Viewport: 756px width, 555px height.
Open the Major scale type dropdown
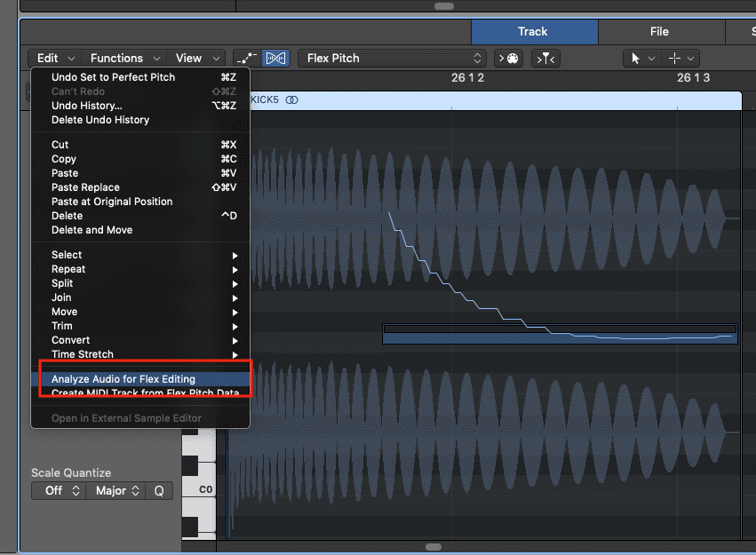point(115,490)
